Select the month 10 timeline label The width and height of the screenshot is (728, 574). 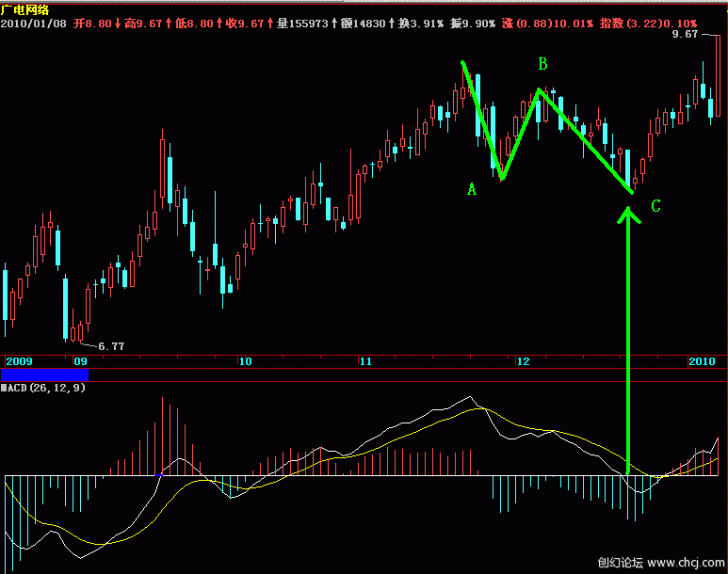245,360
